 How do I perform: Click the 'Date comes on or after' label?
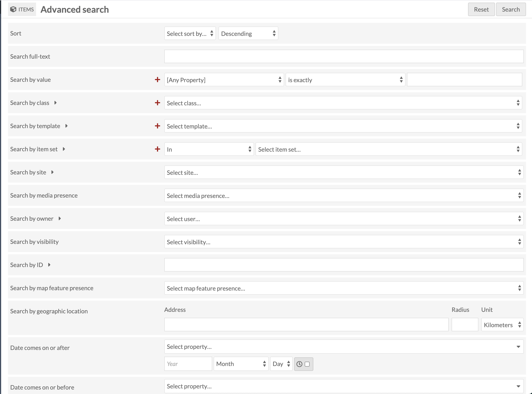tap(40, 348)
